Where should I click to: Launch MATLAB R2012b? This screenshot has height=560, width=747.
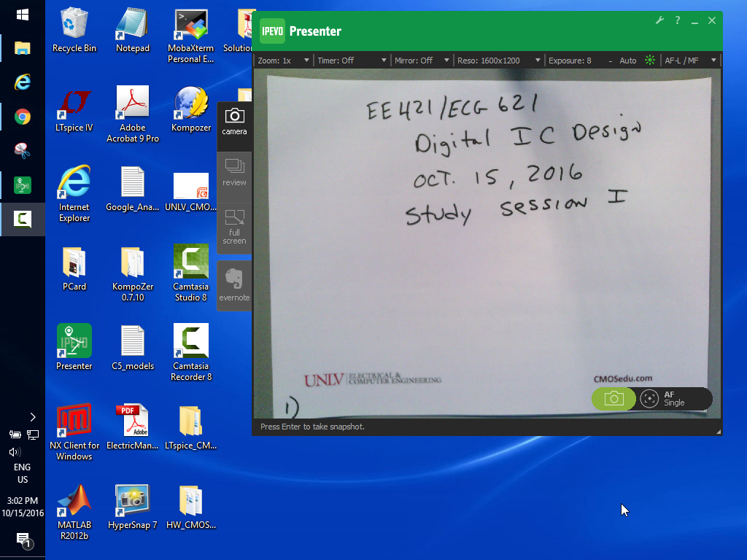point(74,512)
